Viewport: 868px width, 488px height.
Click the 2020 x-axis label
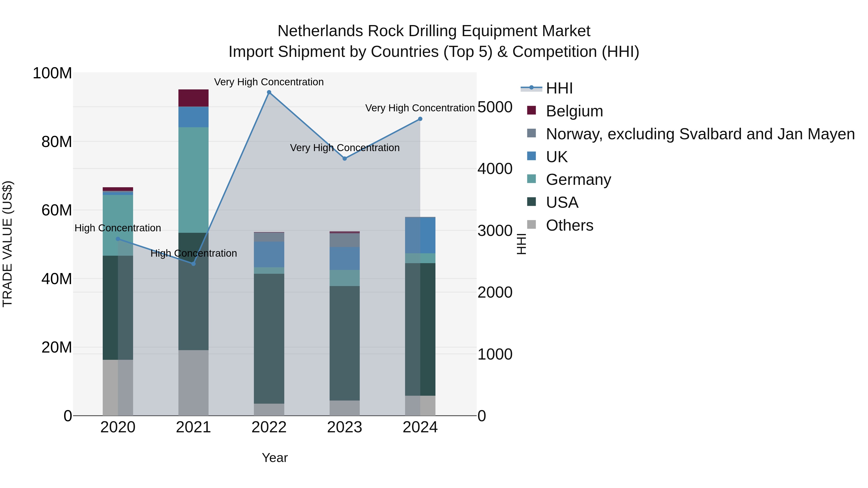point(118,427)
